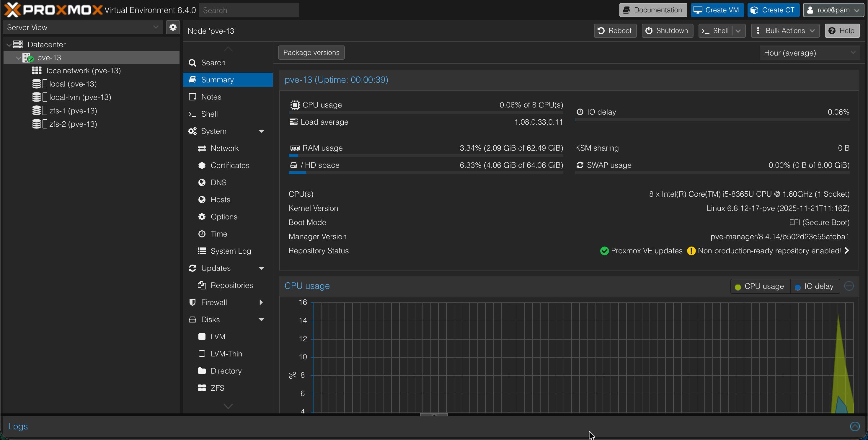Switch to the Notes section

(x=211, y=97)
